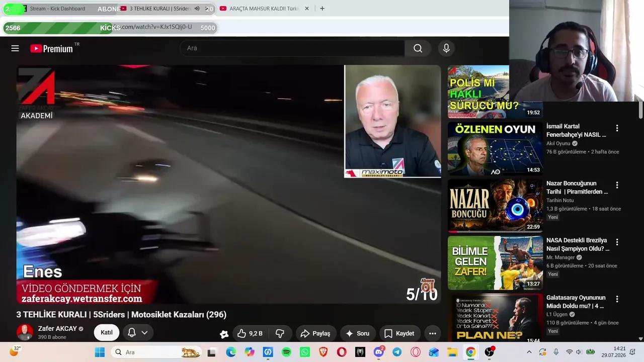Open options for the İsmail Kartal video
Viewport: 644px width, 362px height.
click(617, 128)
